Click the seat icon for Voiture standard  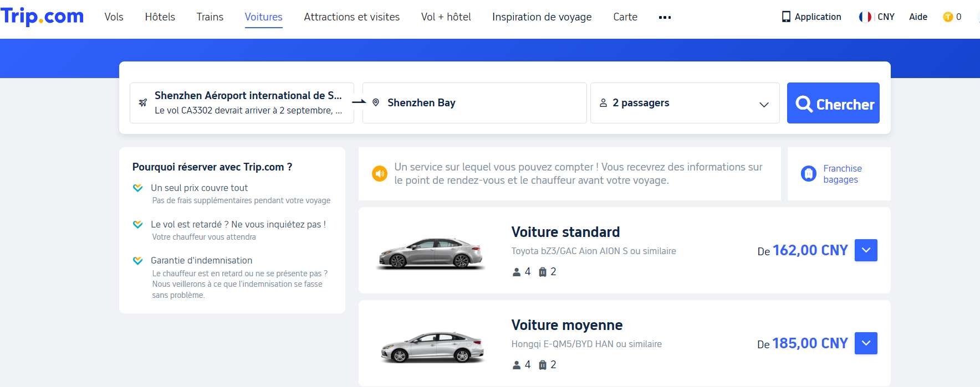point(517,272)
